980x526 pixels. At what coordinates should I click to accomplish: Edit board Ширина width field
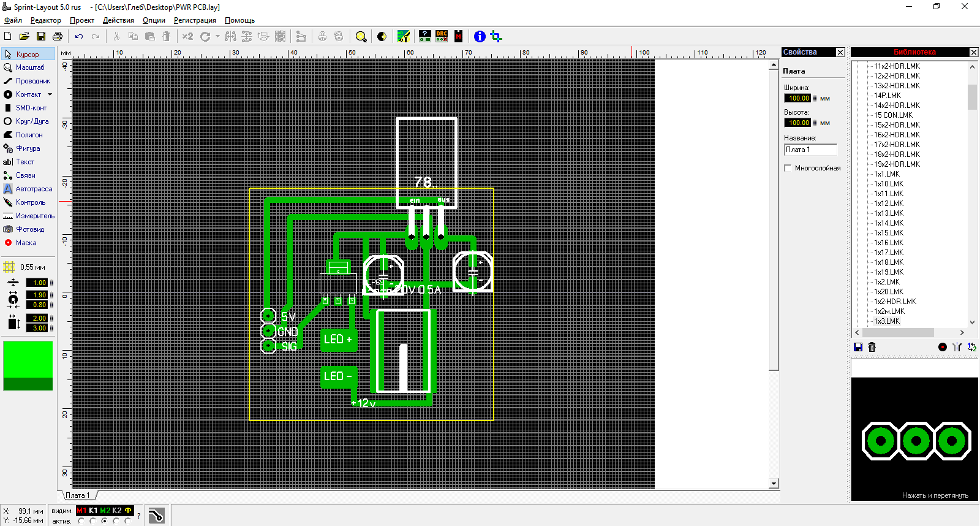tap(797, 98)
